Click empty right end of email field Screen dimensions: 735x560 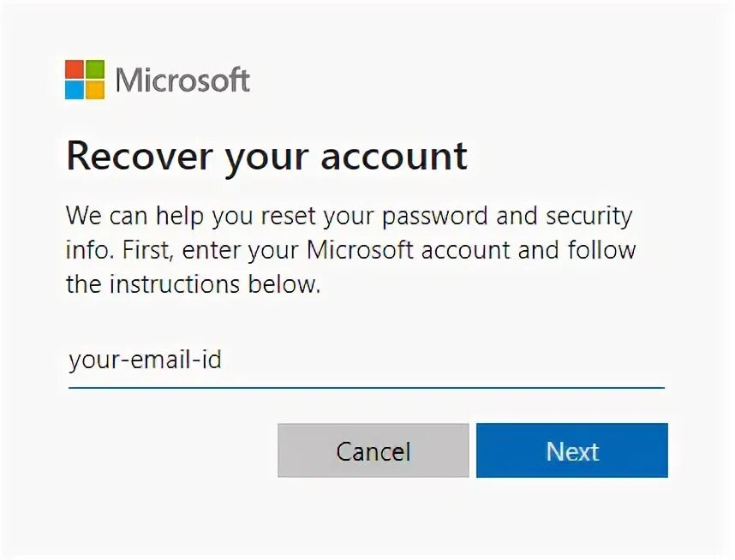point(600,360)
